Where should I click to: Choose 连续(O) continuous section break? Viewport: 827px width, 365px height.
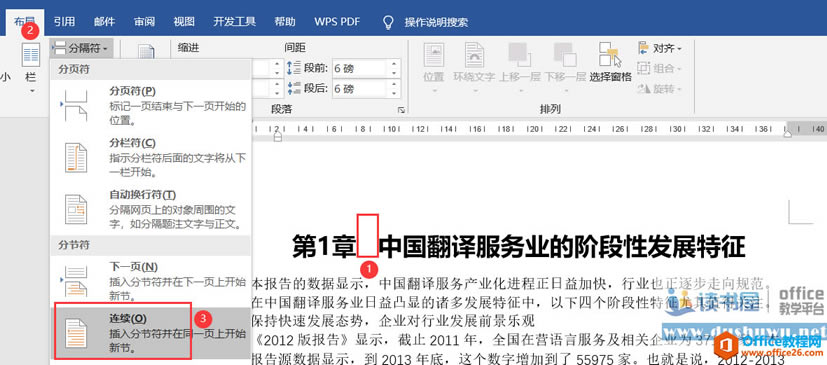pyautogui.click(x=150, y=333)
